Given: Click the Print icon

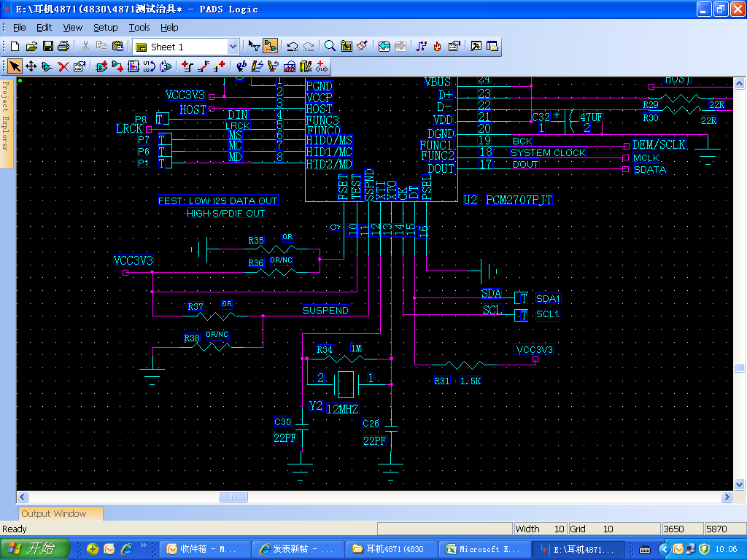Looking at the screenshot, I should coord(63,47).
